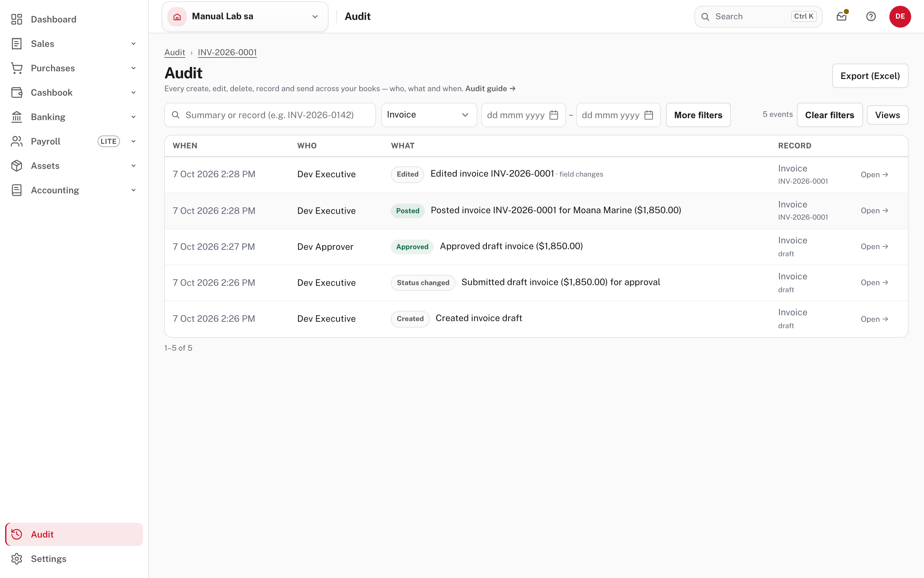924x578 pixels.
Task: Focus the top Search Ctrl K box
Action: pyautogui.click(x=758, y=16)
